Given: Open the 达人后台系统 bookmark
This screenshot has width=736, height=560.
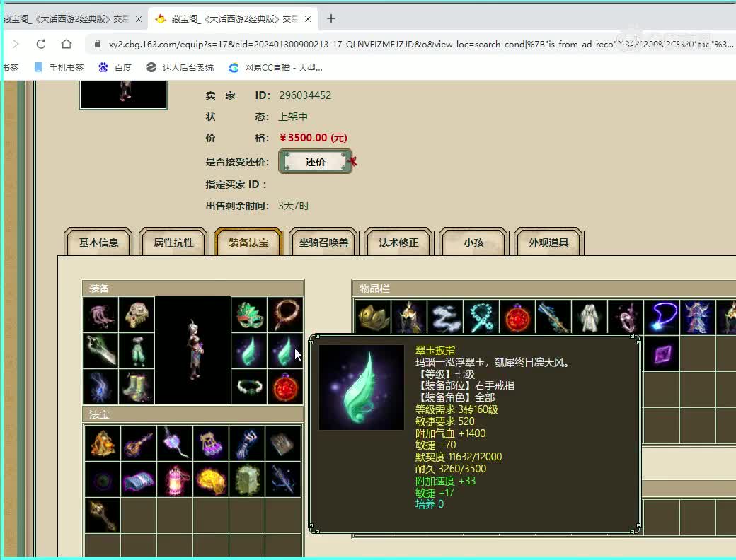Looking at the screenshot, I should coord(180,68).
